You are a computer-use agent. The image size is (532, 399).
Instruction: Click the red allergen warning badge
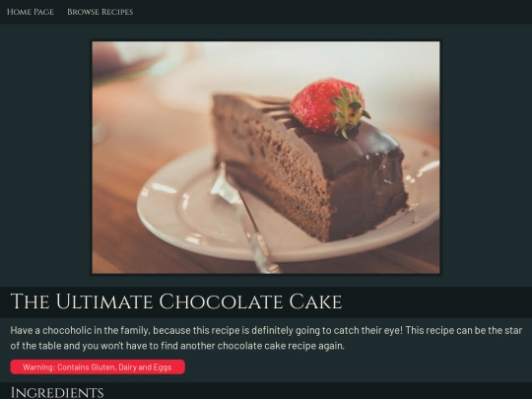point(98,367)
